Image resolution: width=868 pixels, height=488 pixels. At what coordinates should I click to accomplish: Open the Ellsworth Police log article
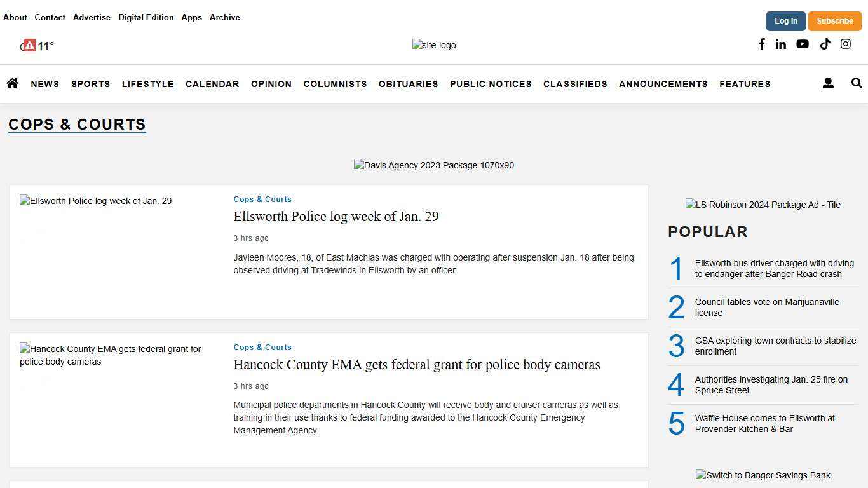tap(336, 217)
